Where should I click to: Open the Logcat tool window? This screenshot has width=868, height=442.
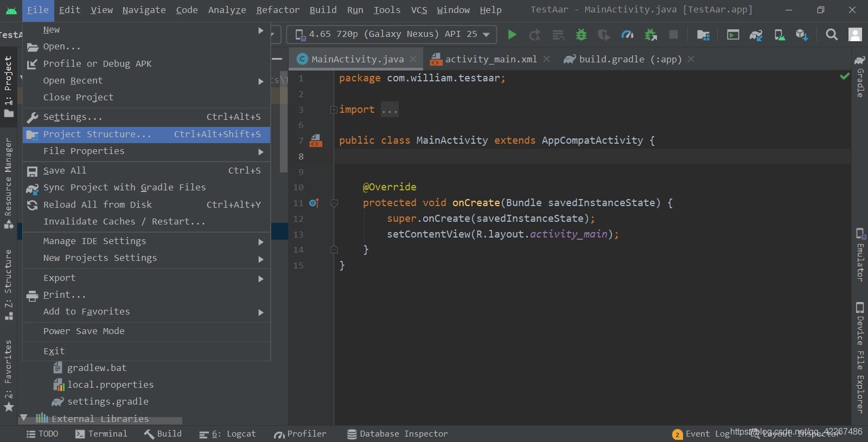point(227,434)
